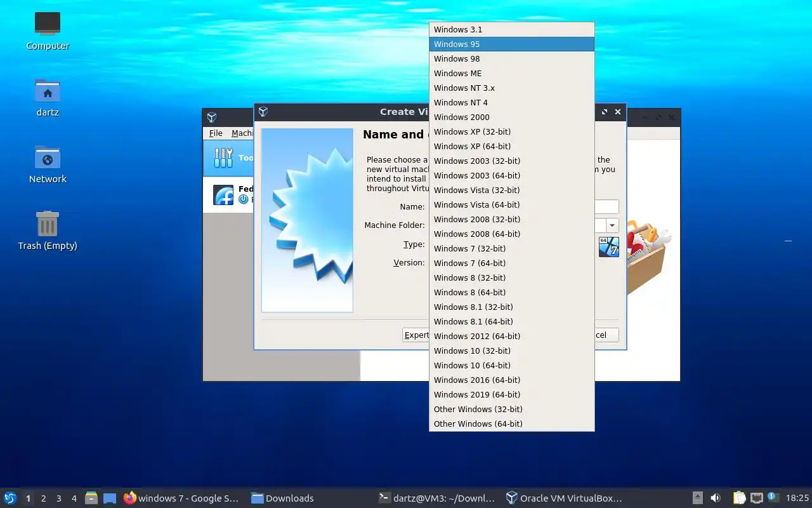The image size is (812, 508).
Task: Choose Other Windows (64-bit)
Action: 511,424
